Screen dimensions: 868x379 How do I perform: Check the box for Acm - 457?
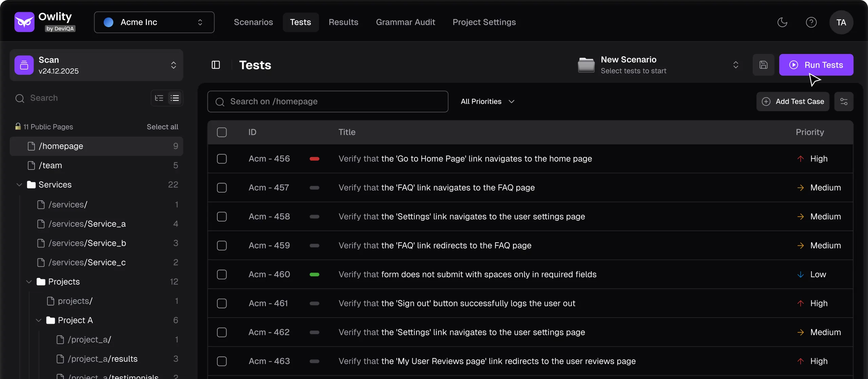(222, 187)
